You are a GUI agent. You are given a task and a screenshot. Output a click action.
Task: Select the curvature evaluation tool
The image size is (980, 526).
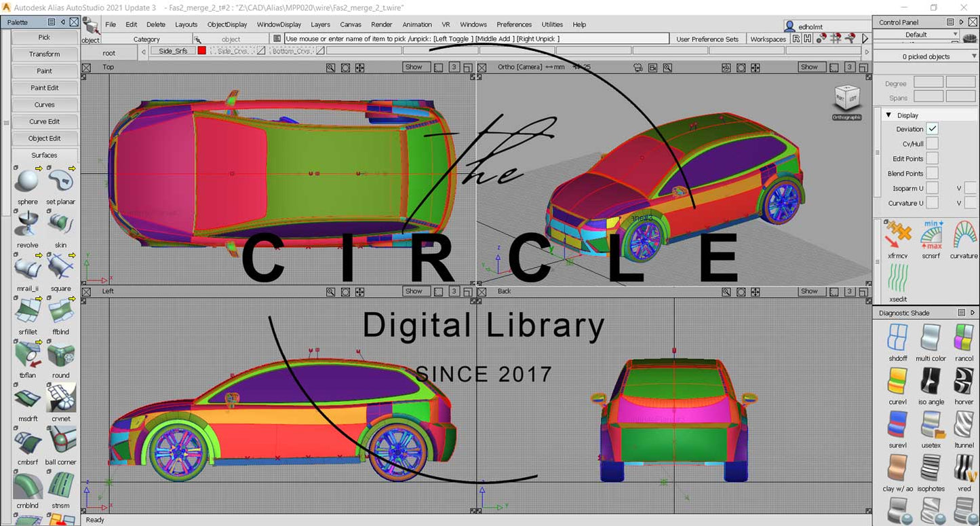(963, 236)
